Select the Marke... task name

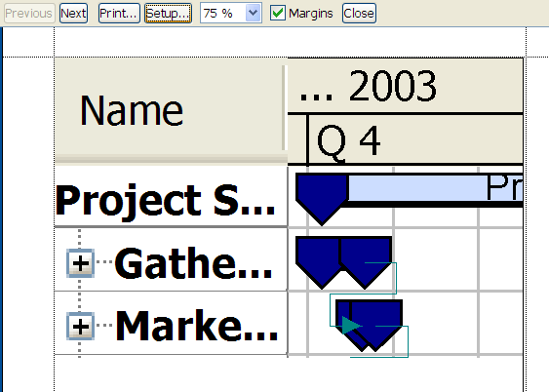[x=197, y=326]
